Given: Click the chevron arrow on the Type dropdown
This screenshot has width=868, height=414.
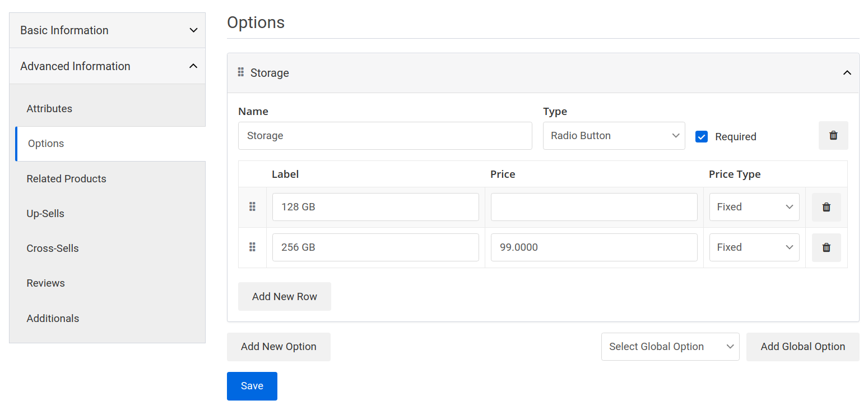Looking at the screenshot, I should coord(675,135).
